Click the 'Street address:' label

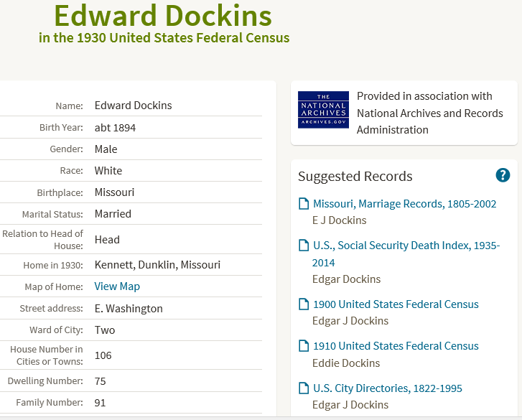point(51,309)
